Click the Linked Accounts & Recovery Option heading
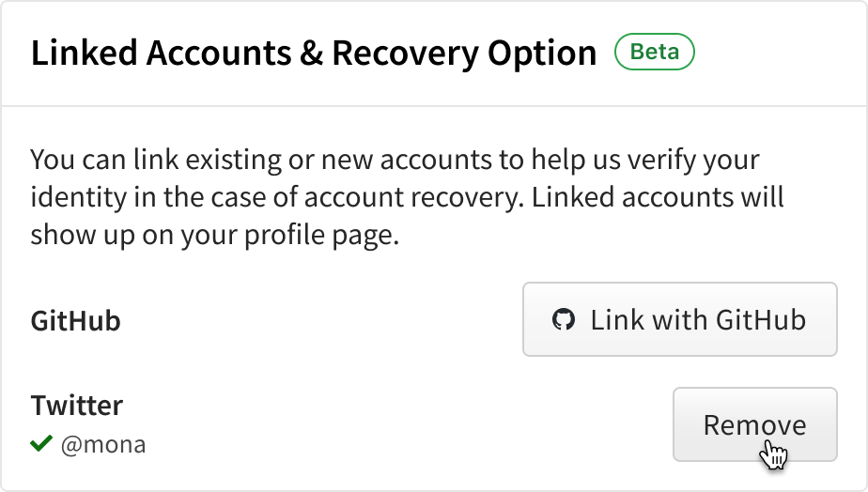The image size is (868, 492). click(314, 54)
